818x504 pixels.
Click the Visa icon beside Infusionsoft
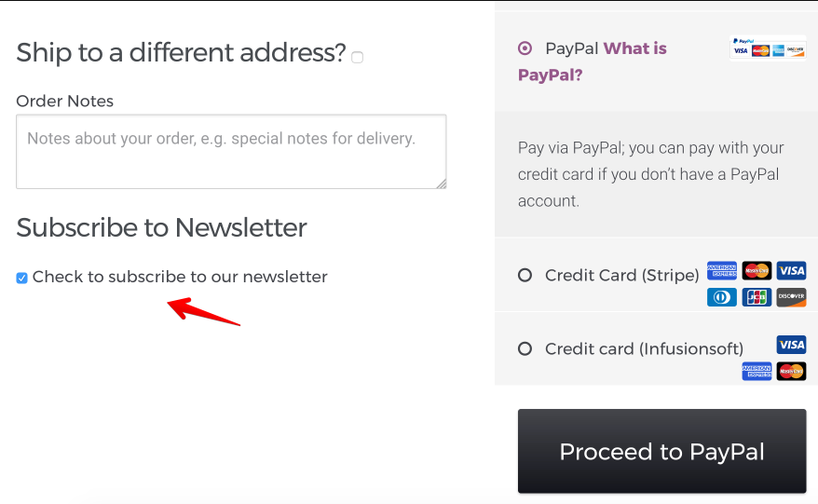point(791,345)
